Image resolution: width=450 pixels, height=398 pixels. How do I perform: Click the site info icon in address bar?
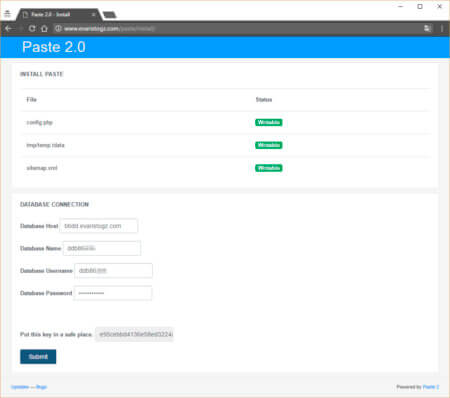click(x=58, y=29)
